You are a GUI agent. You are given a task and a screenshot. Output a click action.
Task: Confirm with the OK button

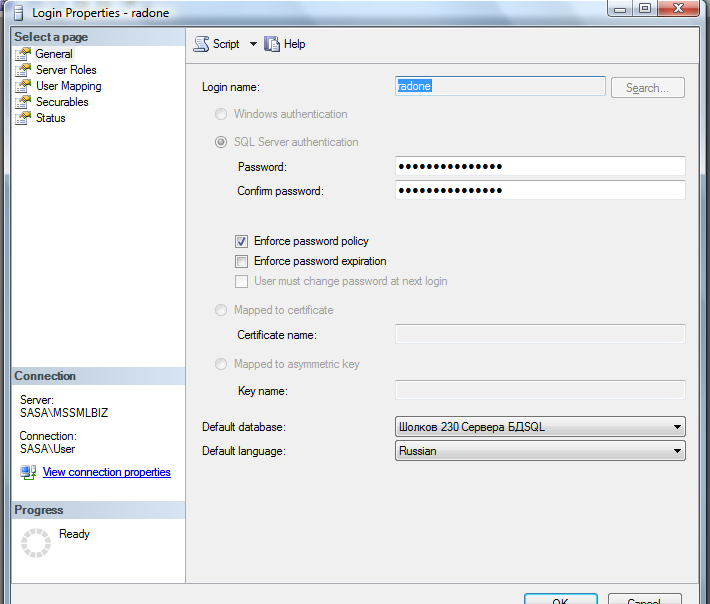point(561,599)
